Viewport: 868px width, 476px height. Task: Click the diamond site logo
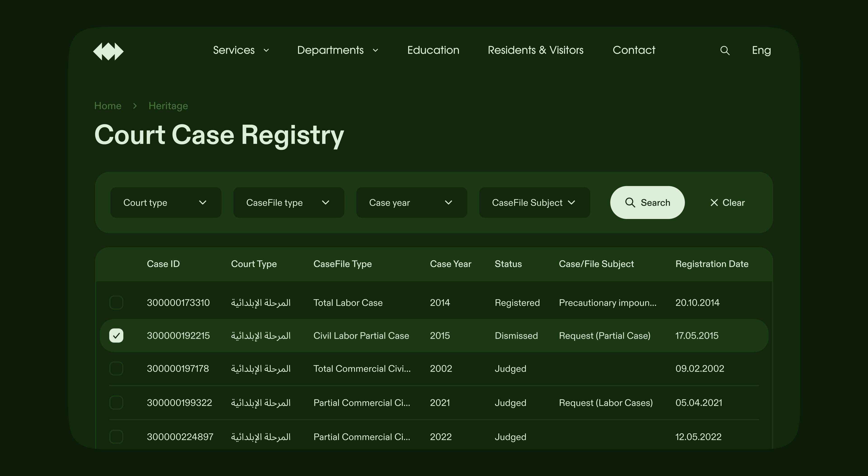point(108,51)
